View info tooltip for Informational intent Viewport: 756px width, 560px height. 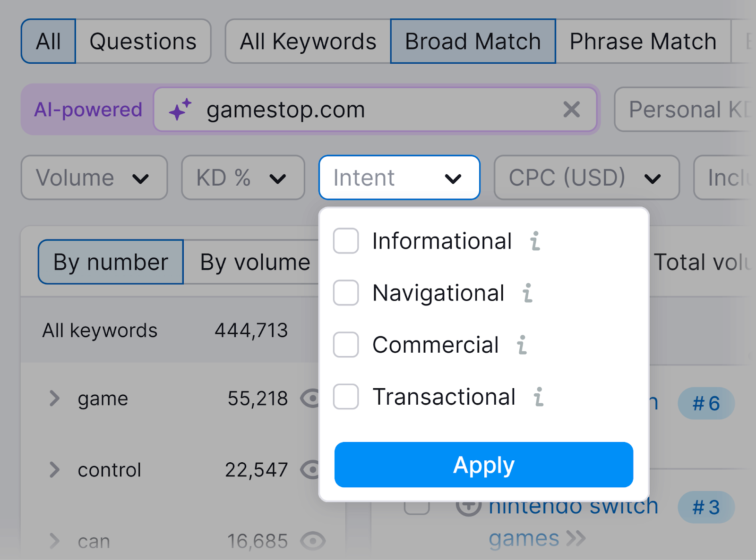coord(534,241)
